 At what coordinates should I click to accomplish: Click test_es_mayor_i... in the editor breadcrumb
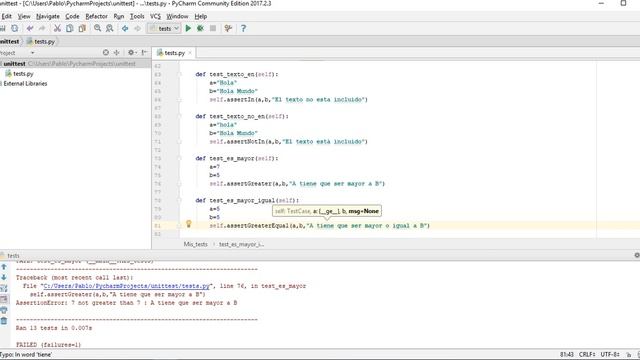click(242, 244)
